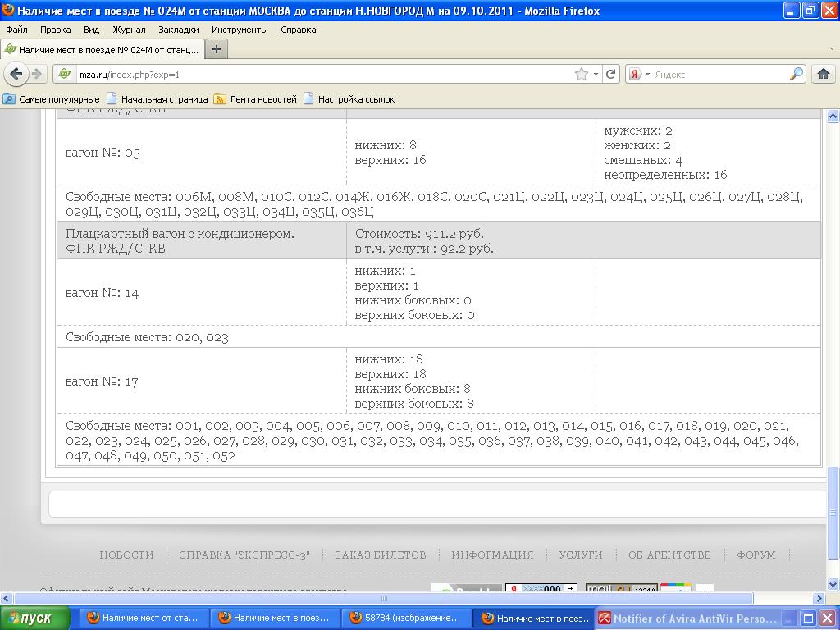This screenshot has height=630, width=840.
Task: Click the Forward navigation arrow
Action: pyautogui.click(x=37, y=74)
